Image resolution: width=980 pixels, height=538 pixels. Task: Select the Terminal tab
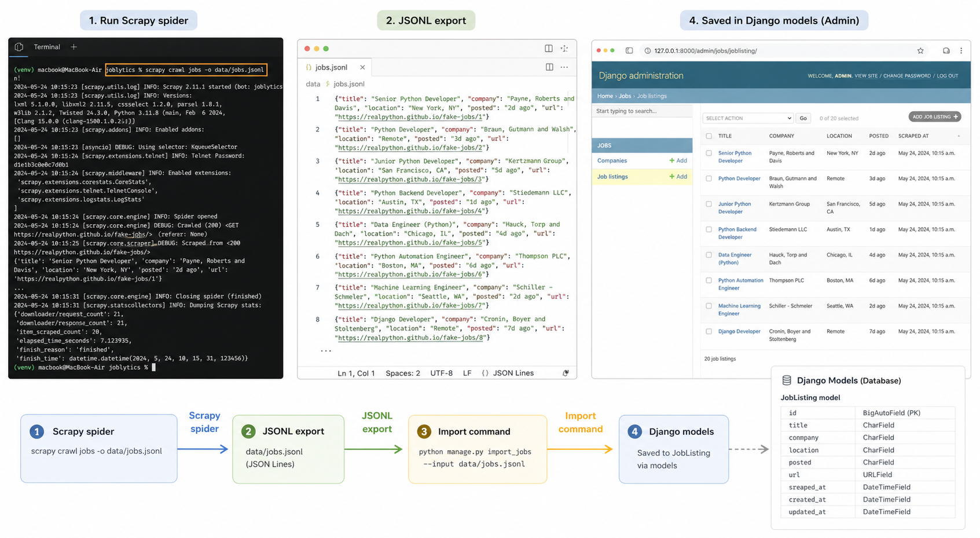click(47, 47)
